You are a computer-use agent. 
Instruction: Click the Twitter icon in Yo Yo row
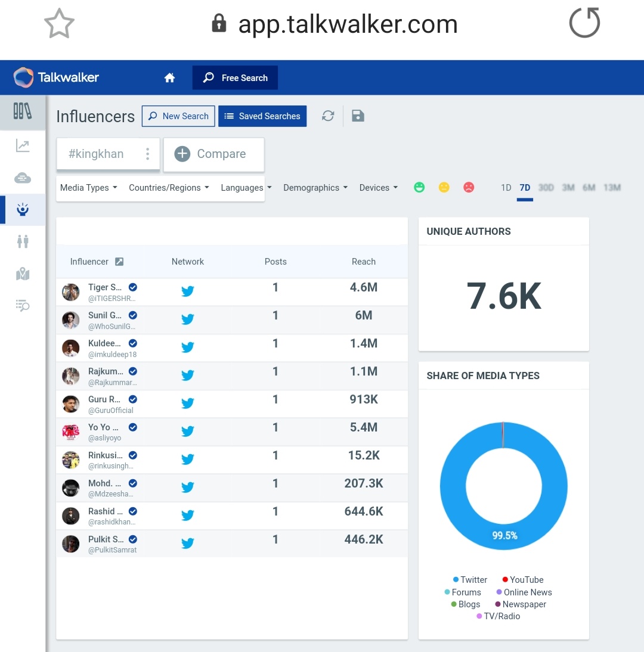click(188, 431)
